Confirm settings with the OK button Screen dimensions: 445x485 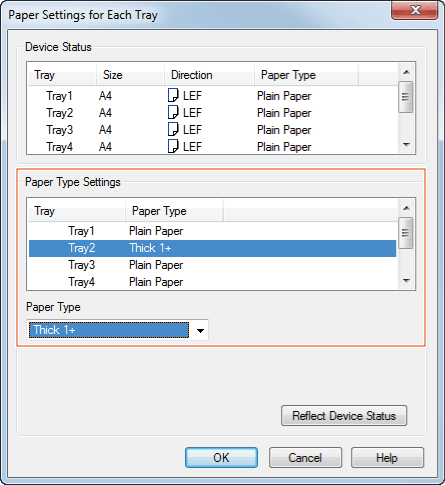pyautogui.click(x=221, y=458)
